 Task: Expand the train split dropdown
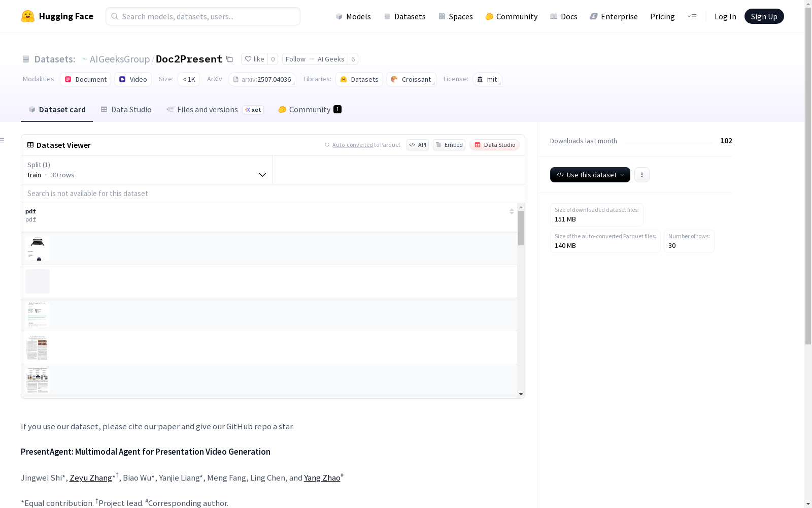147,170
